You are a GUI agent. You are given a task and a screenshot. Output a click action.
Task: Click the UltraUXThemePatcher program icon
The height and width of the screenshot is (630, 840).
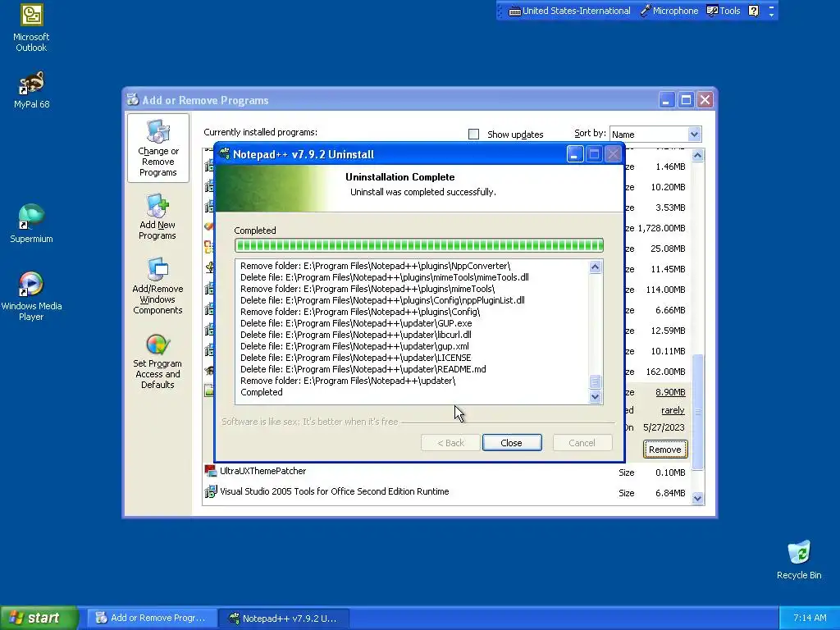coord(210,471)
